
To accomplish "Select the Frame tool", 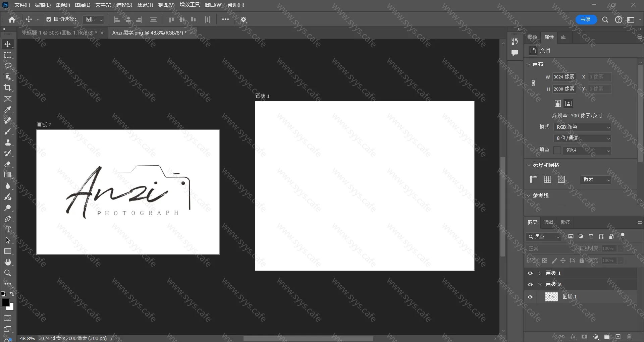I will (x=8, y=99).
